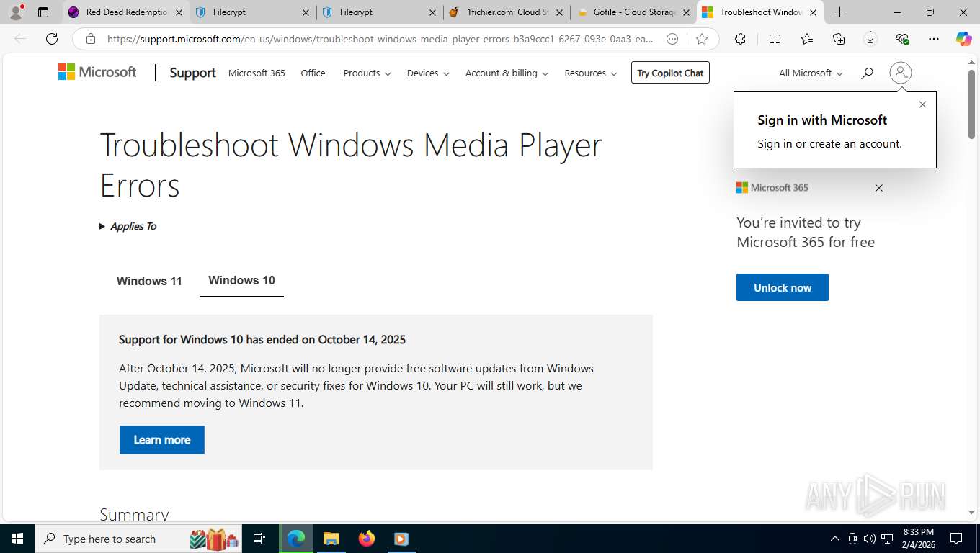
Task: Click the Meet Now camera tray icon
Action: pos(852,539)
